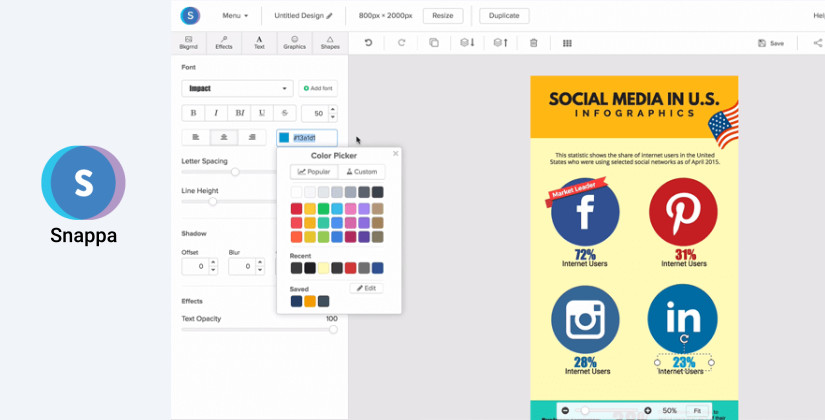Switch to the Graphics tab
825x420 pixels.
pos(294,42)
